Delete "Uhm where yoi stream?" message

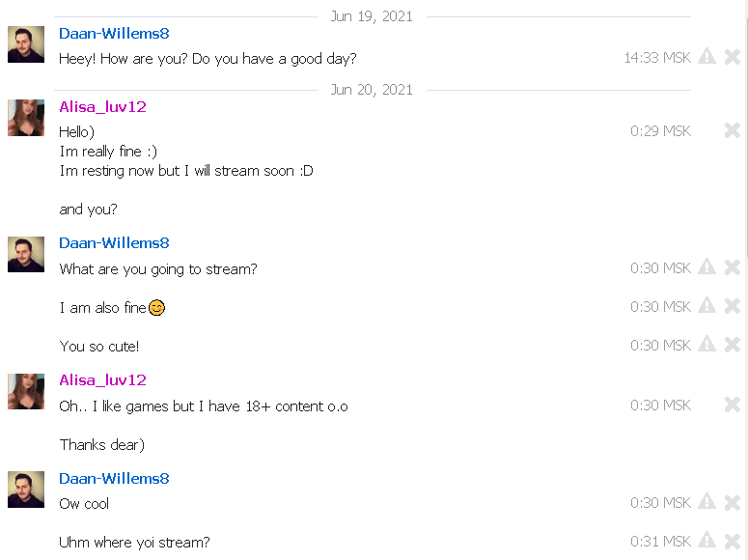click(733, 541)
